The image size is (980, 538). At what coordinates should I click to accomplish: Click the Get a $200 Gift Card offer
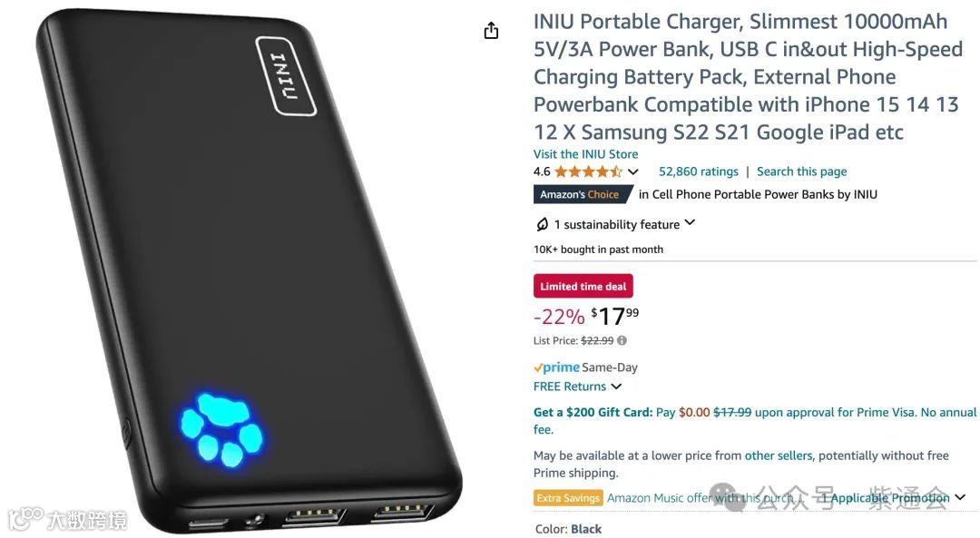click(754, 421)
